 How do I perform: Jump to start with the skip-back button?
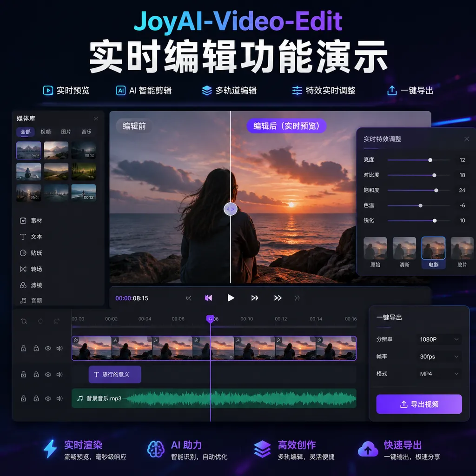pos(189,298)
